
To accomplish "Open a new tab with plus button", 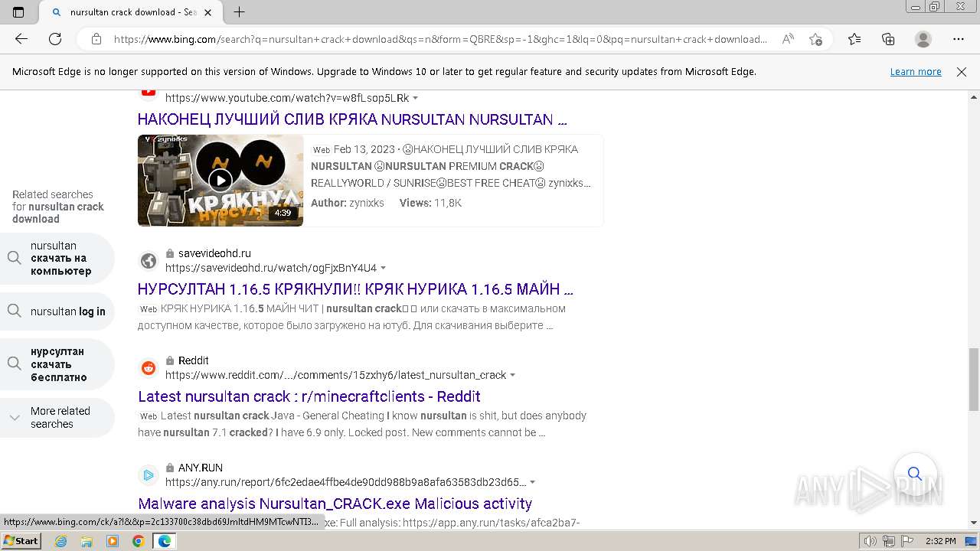I will 239,12.
